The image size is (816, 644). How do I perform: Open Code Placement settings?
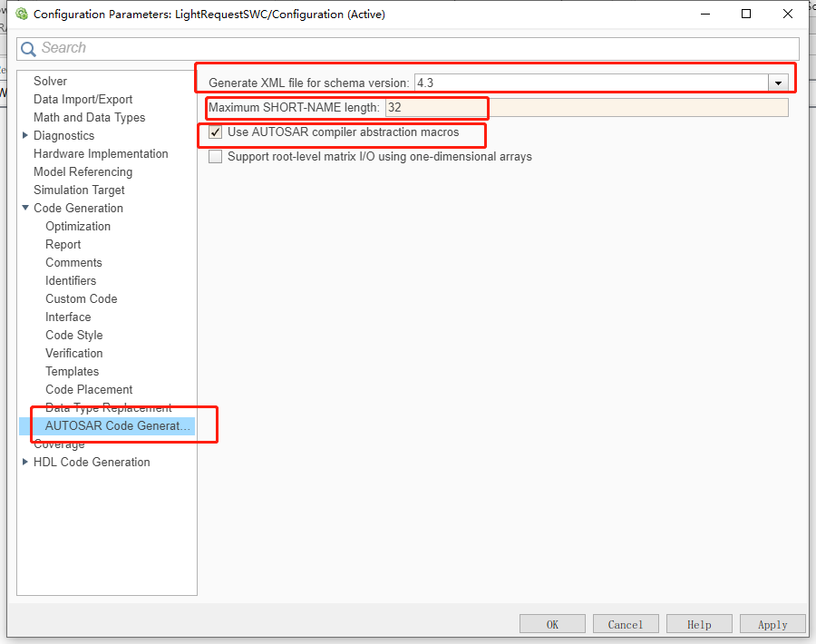[89, 389]
